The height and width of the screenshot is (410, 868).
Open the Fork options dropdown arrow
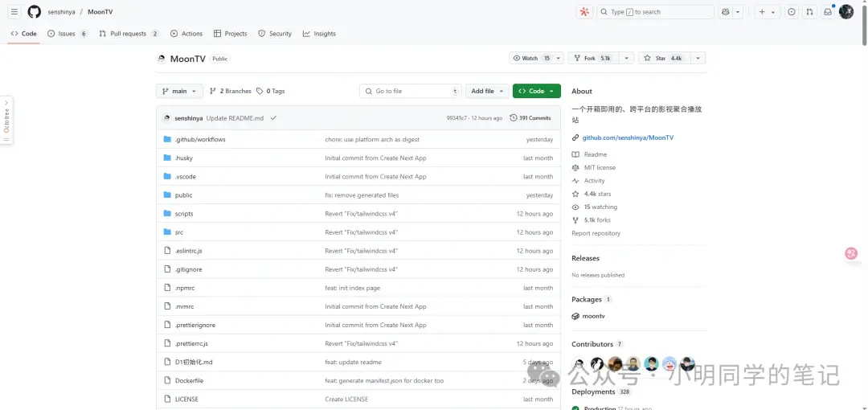click(627, 58)
